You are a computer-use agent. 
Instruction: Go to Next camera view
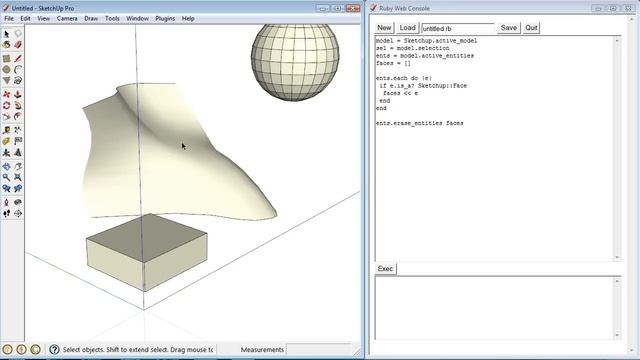pyautogui.click(x=18, y=189)
